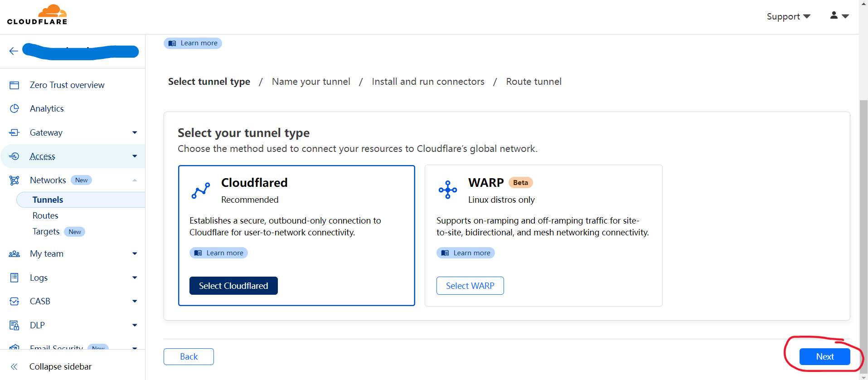
Task: Click the Networks sidebar icon
Action: click(x=15, y=180)
